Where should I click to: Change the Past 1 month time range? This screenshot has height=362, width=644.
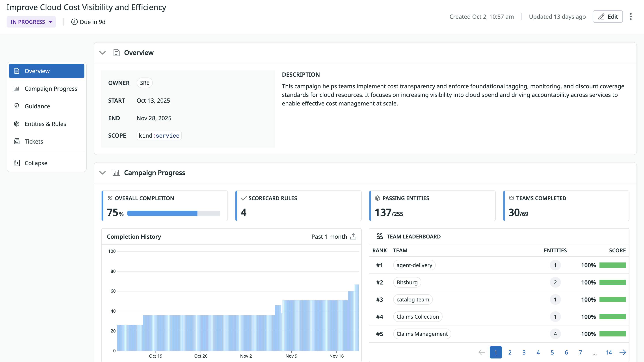point(329,236)
